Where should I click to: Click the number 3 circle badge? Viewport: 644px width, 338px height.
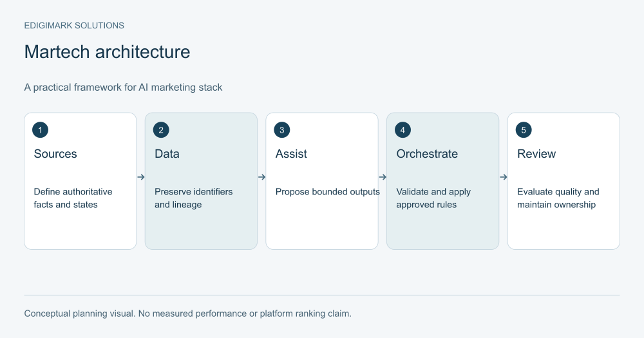282,130
